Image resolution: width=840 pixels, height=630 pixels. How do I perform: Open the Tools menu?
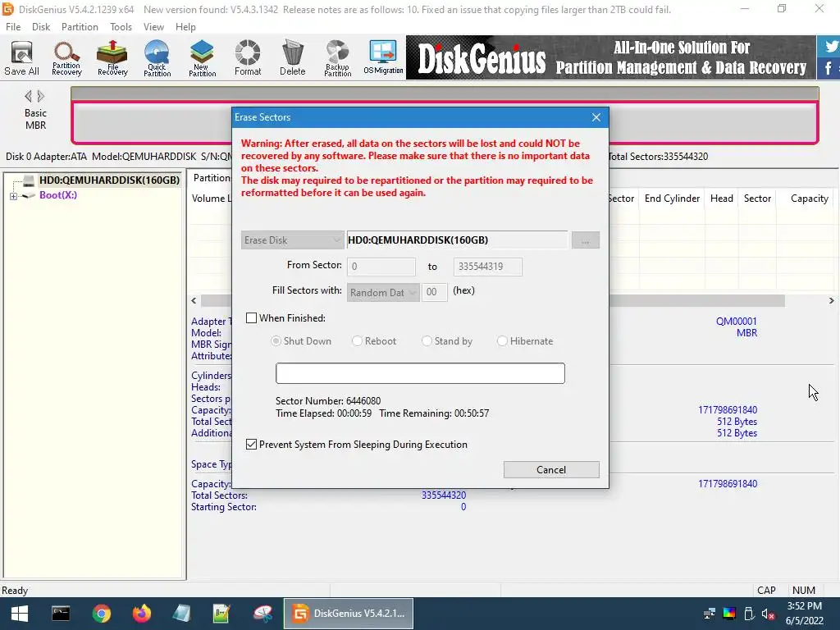[x=121, y=27]
